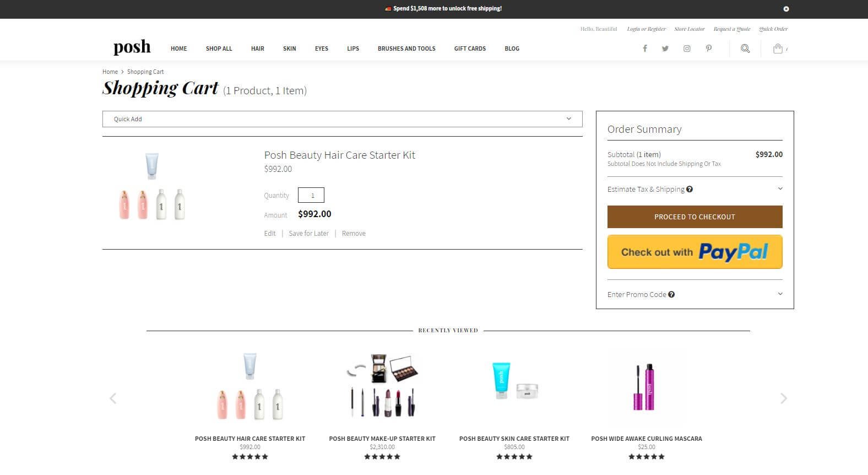Open the SHOP ALL menu

pos(219,48)
